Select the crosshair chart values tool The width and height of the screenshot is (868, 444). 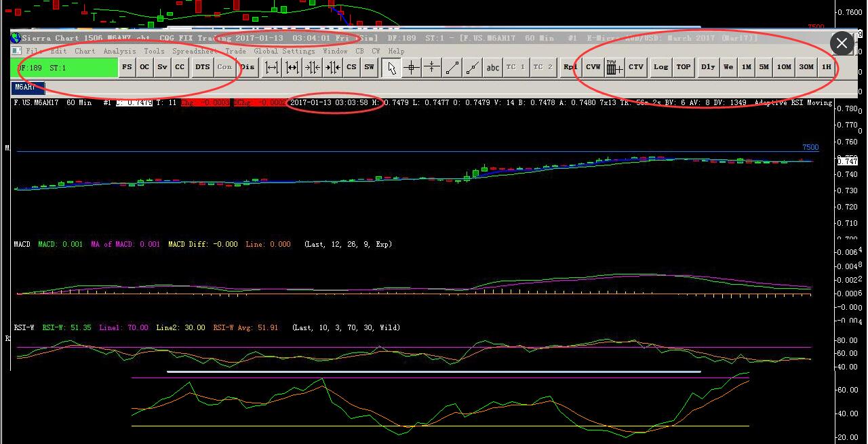[412, 67]
